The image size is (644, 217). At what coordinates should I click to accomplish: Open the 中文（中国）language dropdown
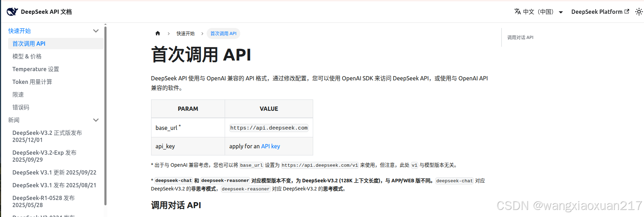tap(539, 12)
